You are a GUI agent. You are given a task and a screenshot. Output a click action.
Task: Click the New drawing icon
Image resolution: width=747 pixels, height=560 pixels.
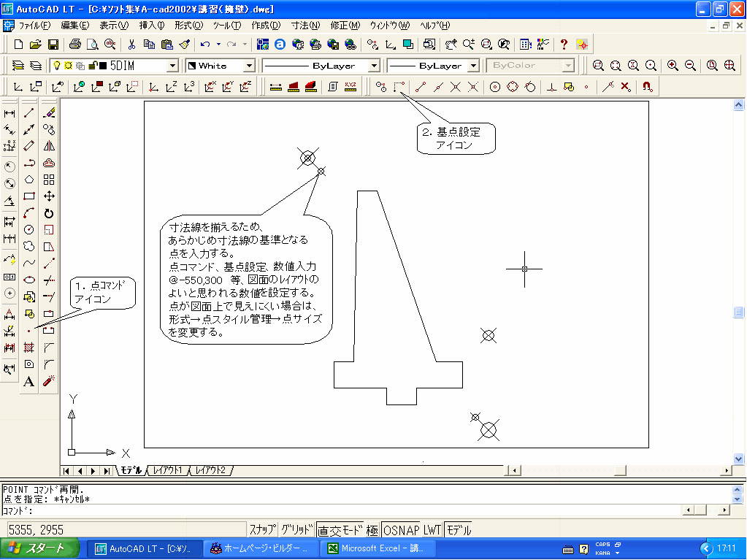click(18, 45)
